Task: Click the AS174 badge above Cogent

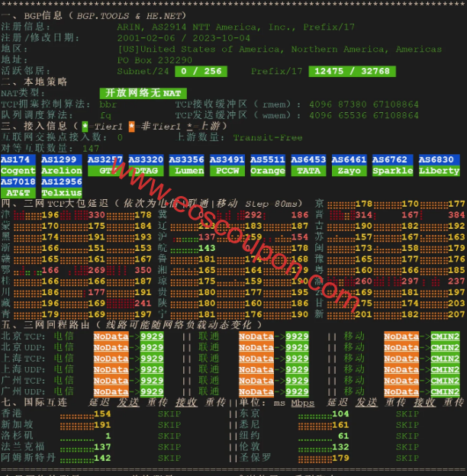Action: tap(18, 159)
